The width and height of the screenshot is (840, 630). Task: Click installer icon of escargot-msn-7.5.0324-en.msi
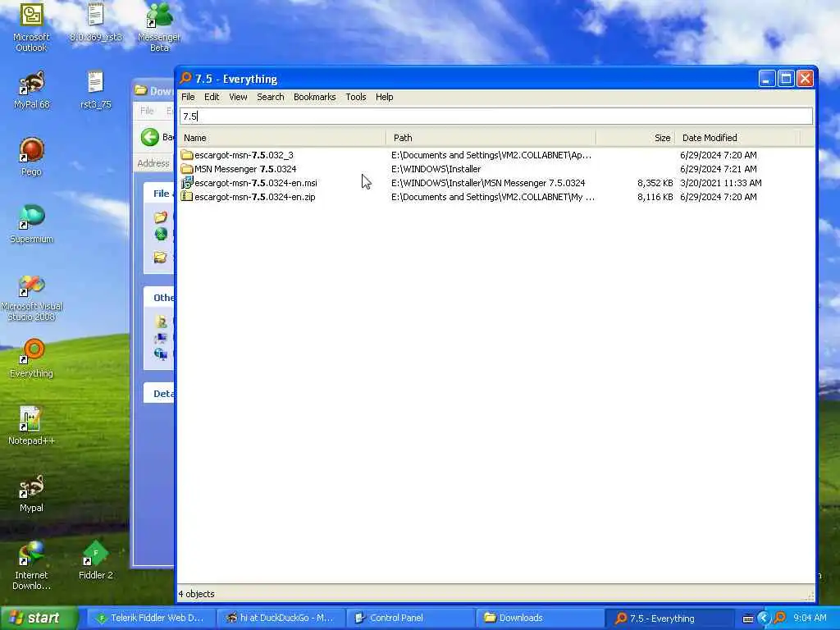[186, 183]
